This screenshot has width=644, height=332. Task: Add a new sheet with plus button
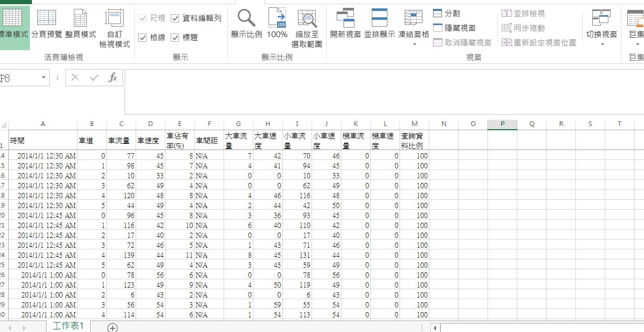112,327
